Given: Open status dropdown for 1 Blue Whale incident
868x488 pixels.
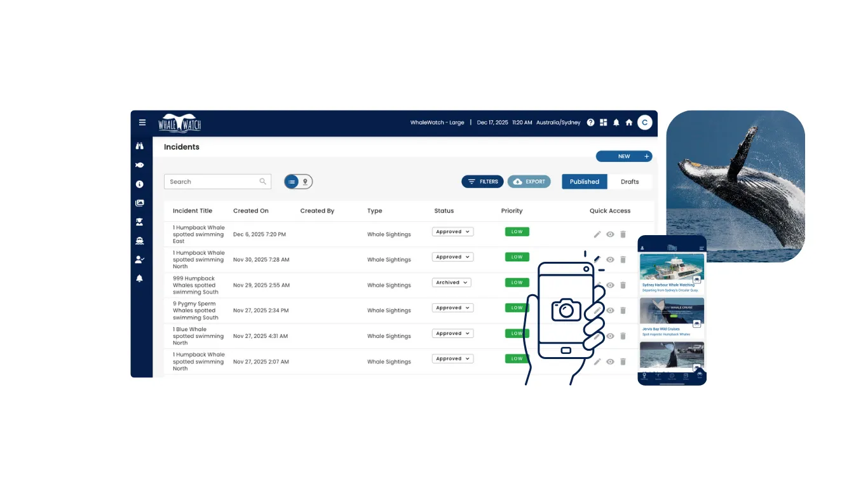Looking at the screenshot, I should pos(453,334).
